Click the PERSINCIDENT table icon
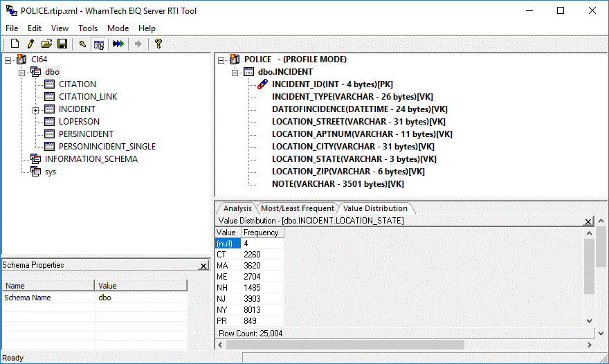The image size is (609, 364). (49, 134)
